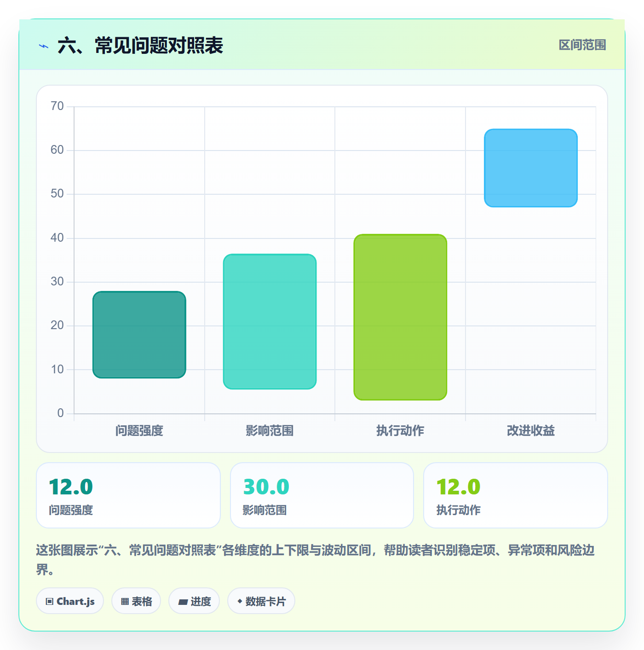
Task: Click the Chart.js tag chip
Action: (70, 601)
